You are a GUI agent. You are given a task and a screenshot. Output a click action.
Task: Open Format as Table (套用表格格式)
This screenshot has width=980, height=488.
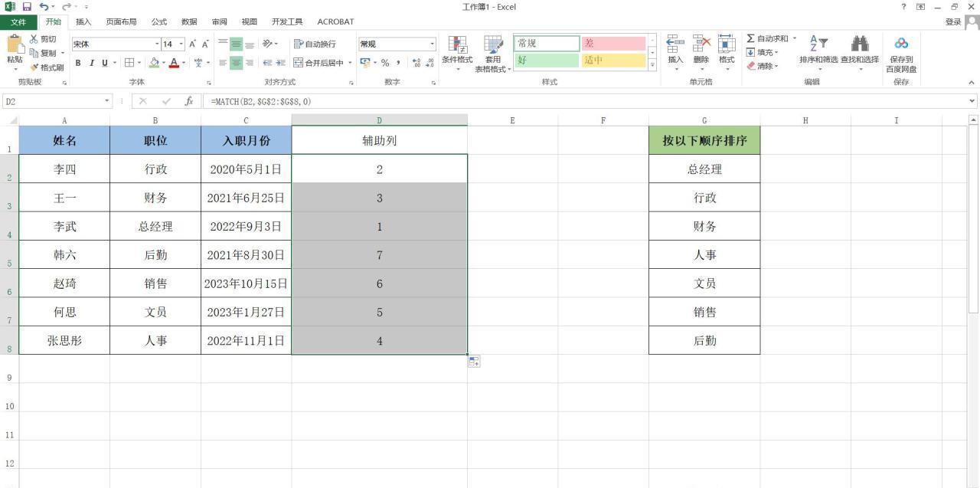click(493, 54)
